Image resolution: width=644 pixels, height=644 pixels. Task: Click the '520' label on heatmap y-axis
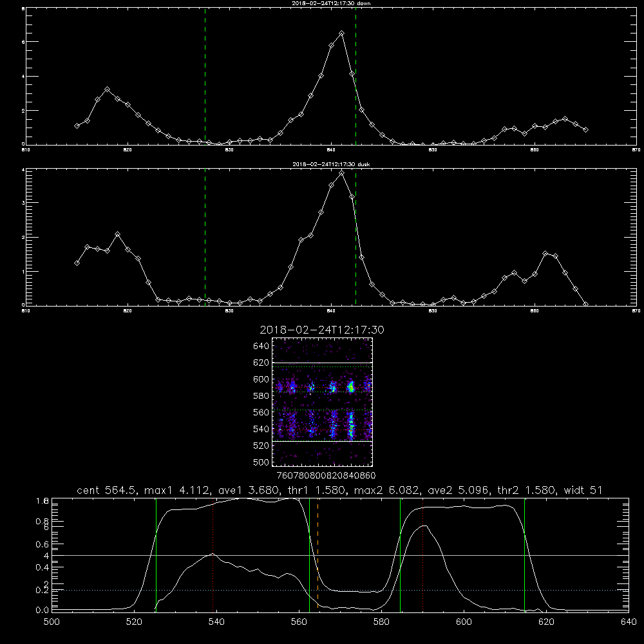[261, 446]
